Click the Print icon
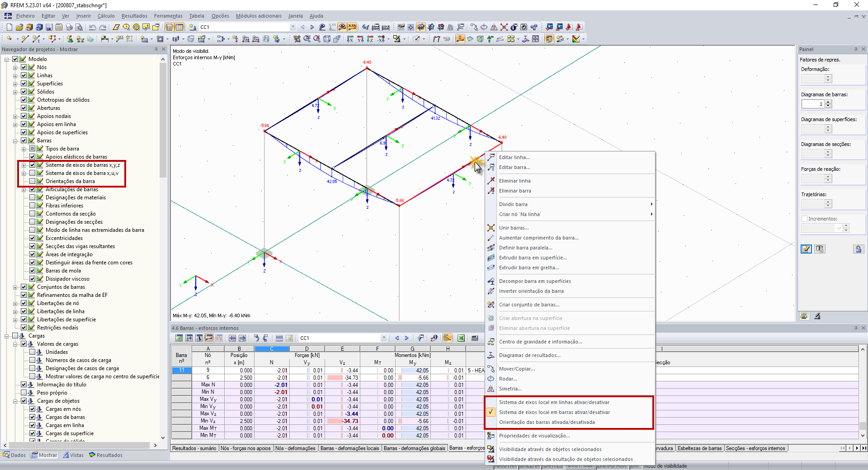Image resolution: width=868 pixels, height=470 pixels. coord(69,27)
